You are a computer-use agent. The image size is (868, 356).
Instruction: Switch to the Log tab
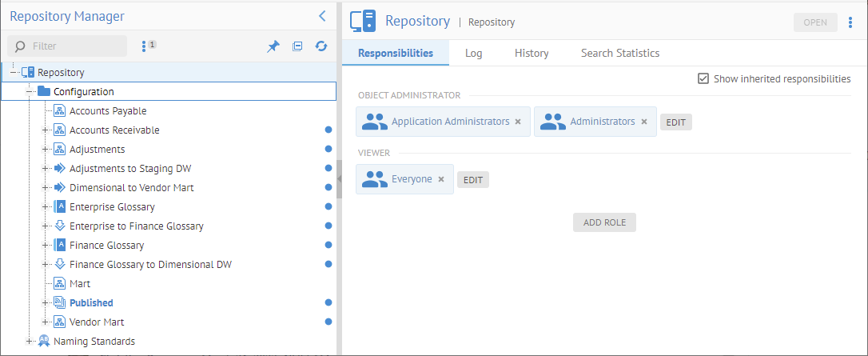click(x=473, y=53)
